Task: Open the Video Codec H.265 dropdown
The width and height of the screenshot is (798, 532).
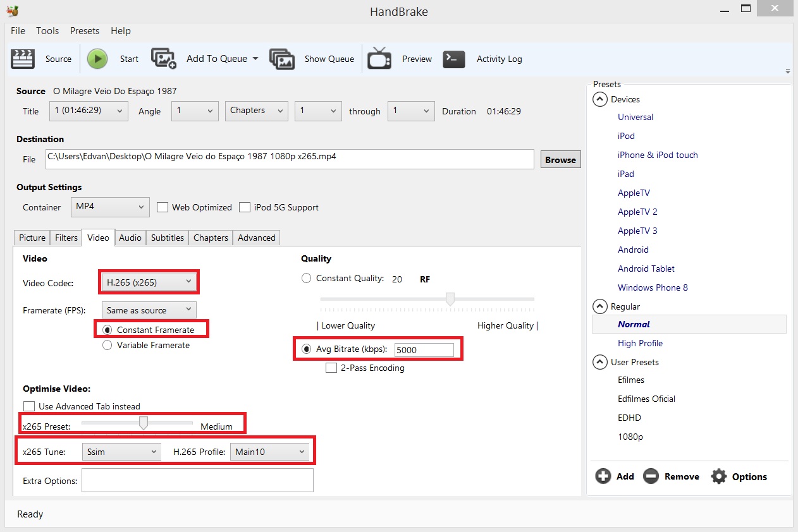Action: point(149,282)
